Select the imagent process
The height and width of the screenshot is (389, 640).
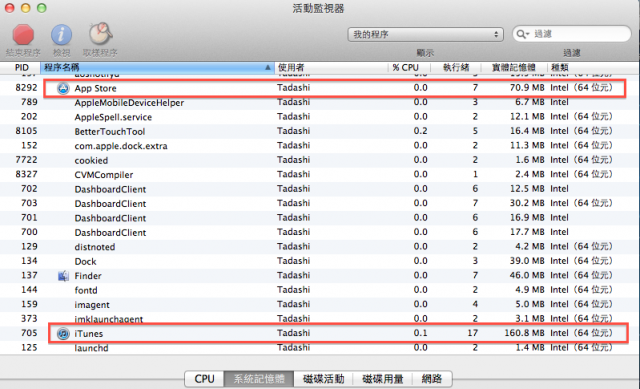coord(320,305)
